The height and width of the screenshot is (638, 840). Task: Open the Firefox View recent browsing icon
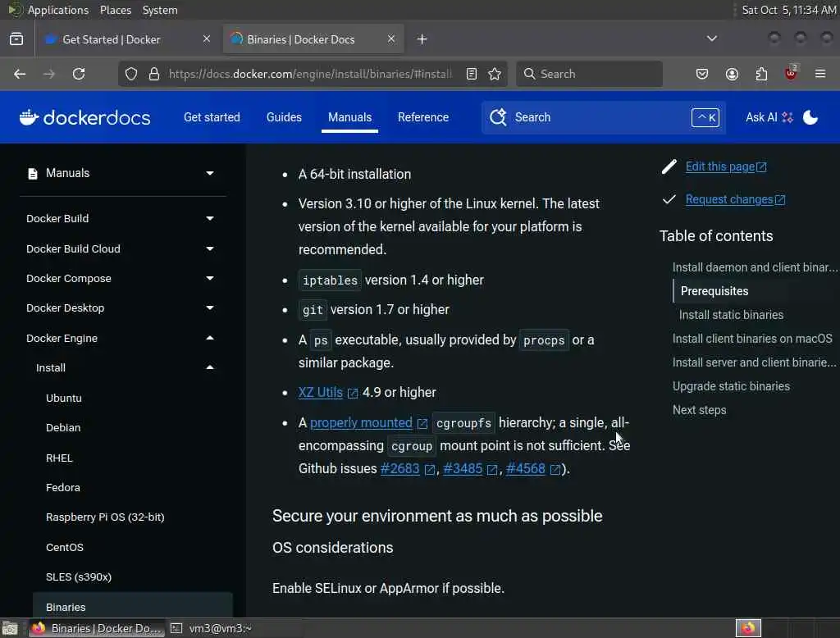(16, 39)
